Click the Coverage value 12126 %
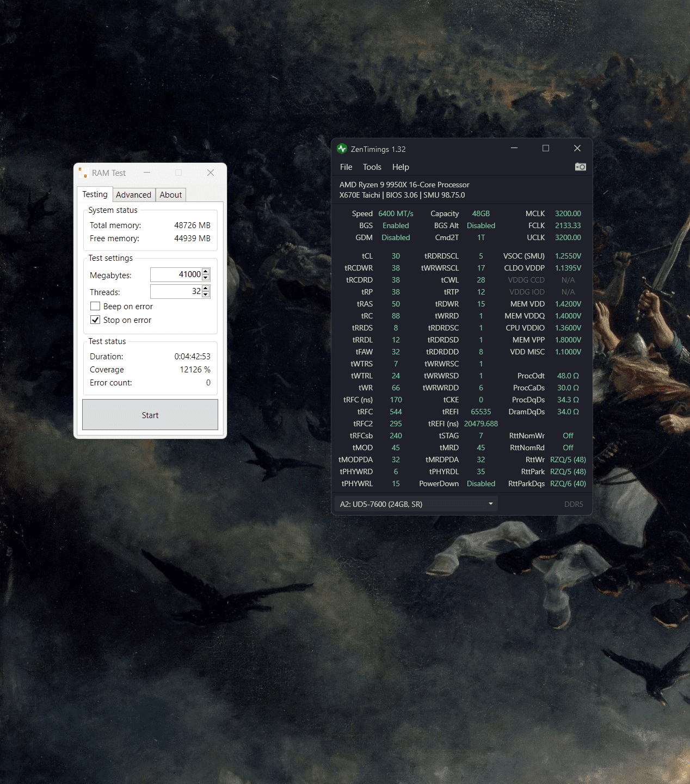Image resolution: width=690 pixels, height=784 pixels. pos(195,370)
